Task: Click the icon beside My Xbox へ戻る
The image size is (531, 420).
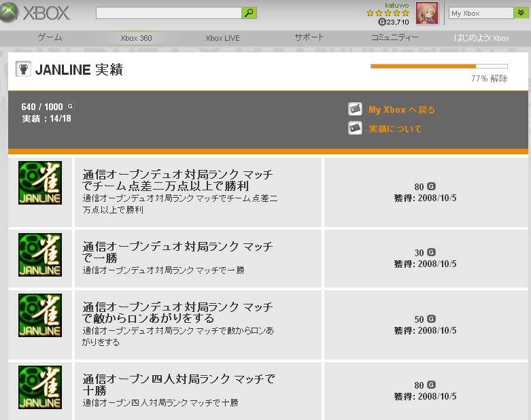Action: coord(355,109)
